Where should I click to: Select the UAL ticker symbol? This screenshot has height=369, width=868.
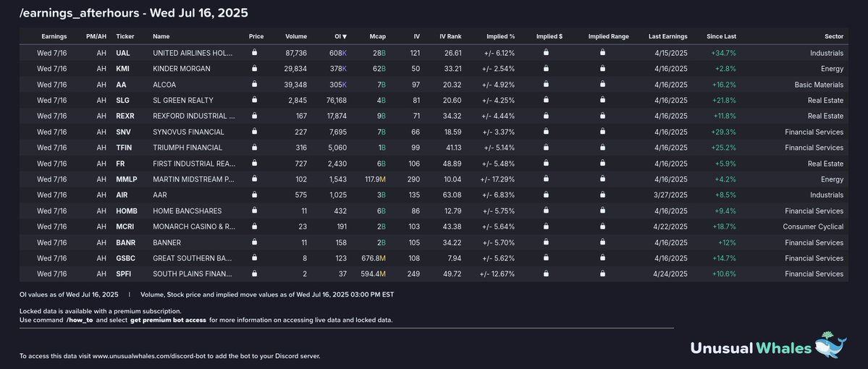123,53
